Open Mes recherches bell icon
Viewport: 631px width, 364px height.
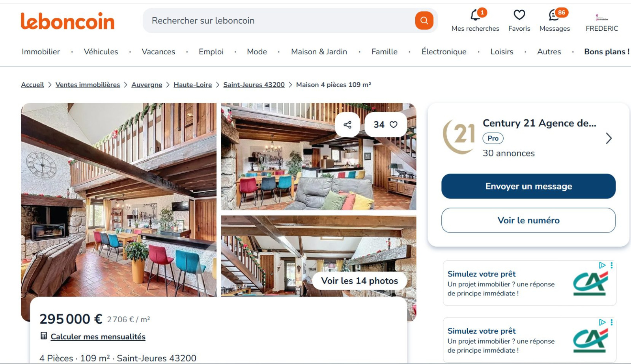[x=476, y=15]
